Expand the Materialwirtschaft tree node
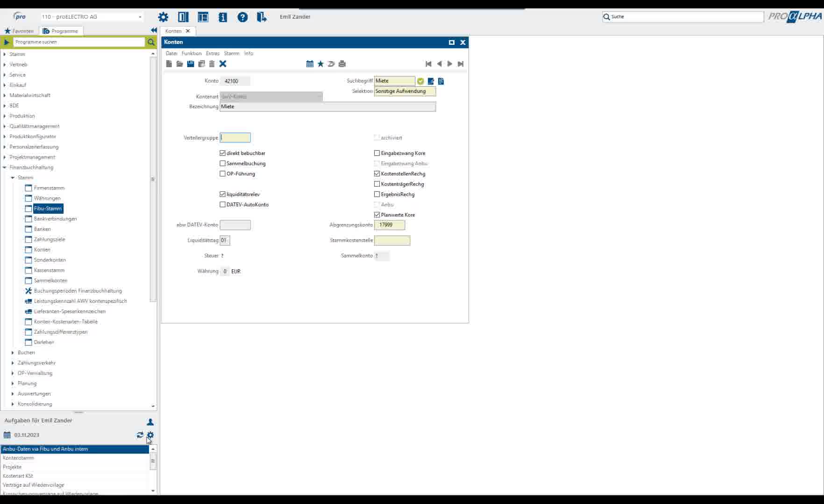 [5, 95]
